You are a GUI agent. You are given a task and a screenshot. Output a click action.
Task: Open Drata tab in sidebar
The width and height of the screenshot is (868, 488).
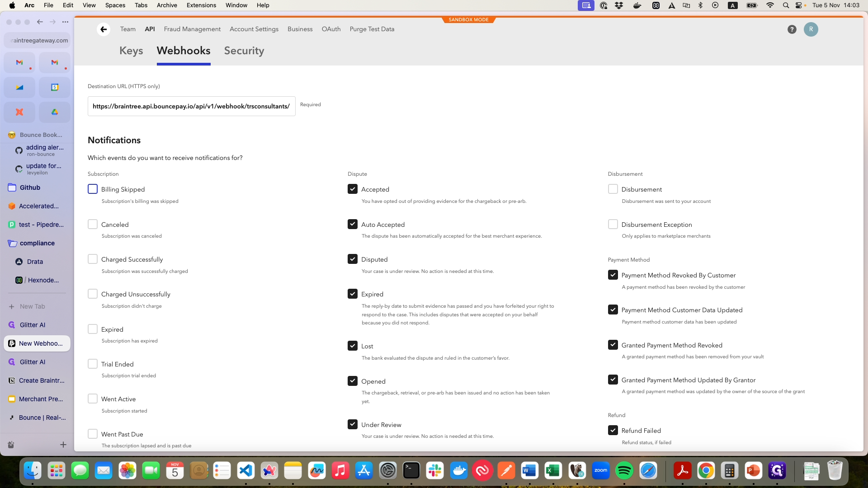click(37, 262)
